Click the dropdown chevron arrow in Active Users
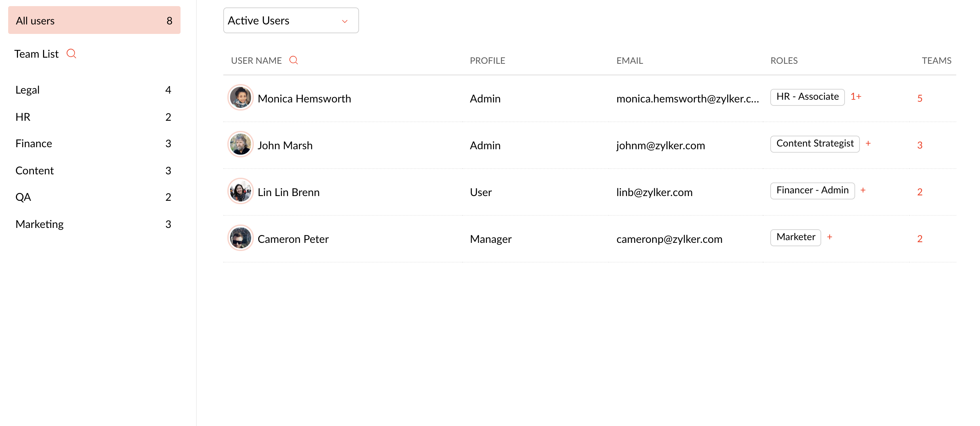The width and height of the screenshot is (980, 426). pos(345,21)
